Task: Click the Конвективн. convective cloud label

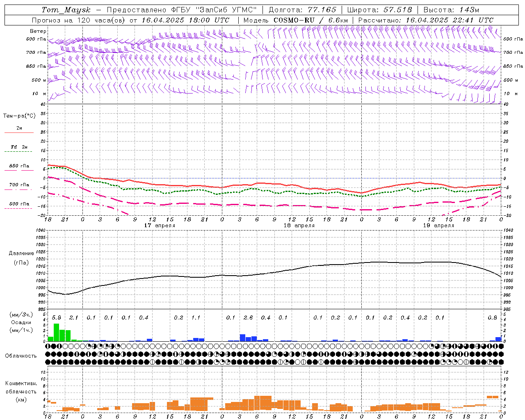Action: click(x=21, y=383)
